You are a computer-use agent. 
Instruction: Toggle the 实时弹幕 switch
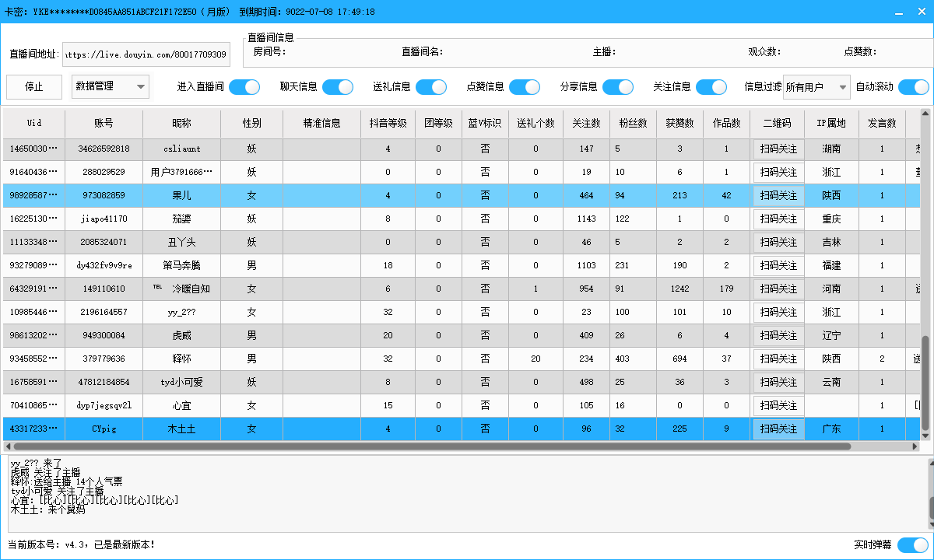click(x=912, y=545)
